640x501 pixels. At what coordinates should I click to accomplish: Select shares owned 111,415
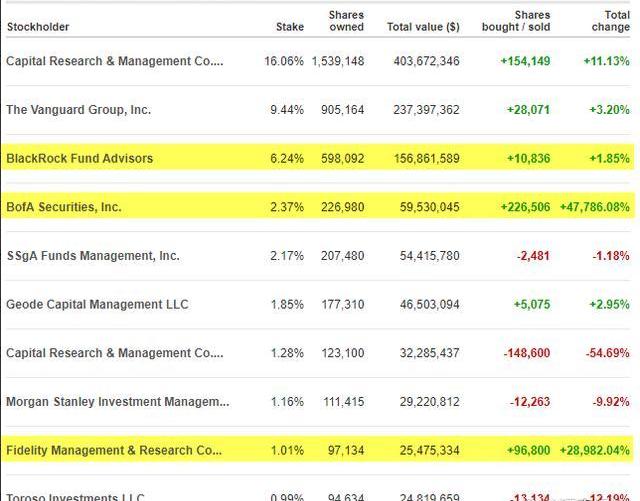[x=344, y=401]
